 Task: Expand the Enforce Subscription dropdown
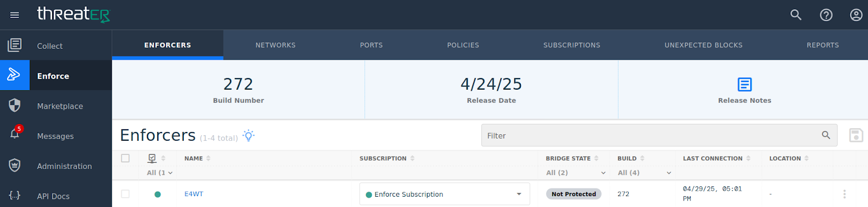coord(444,194)
